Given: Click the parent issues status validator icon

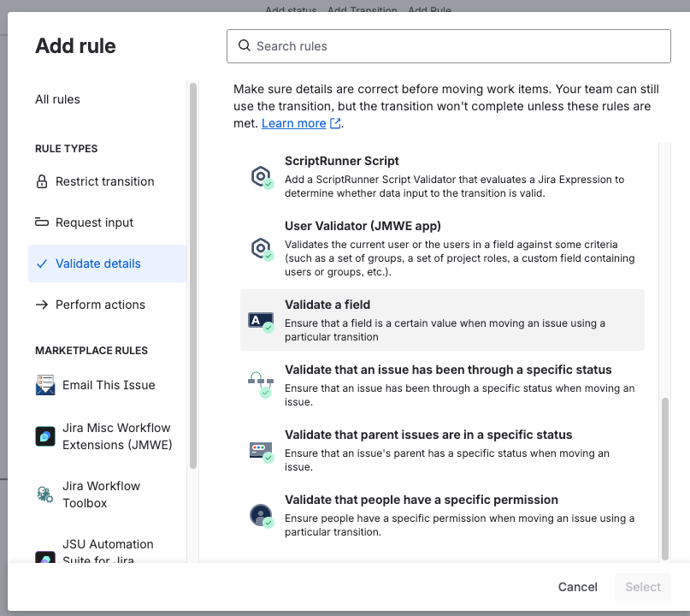Looking at the screenshot, I should coord(262,452).
